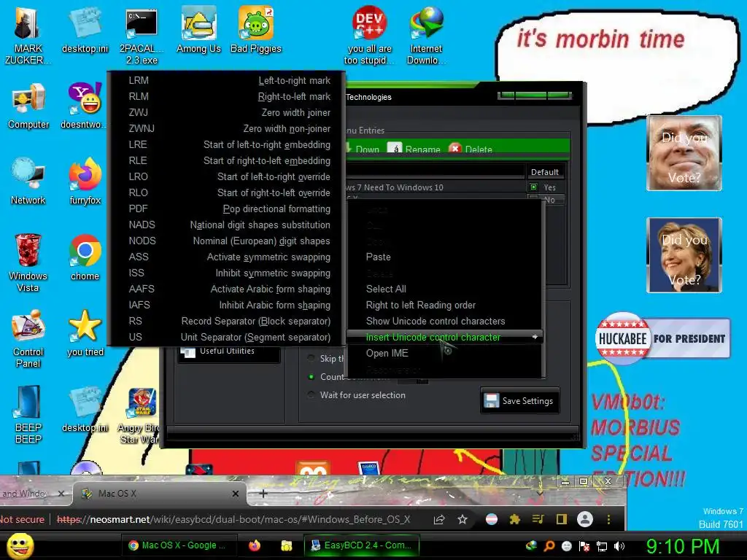
Task: Open a new Chrome tab
Action: [x=263, y=494]
